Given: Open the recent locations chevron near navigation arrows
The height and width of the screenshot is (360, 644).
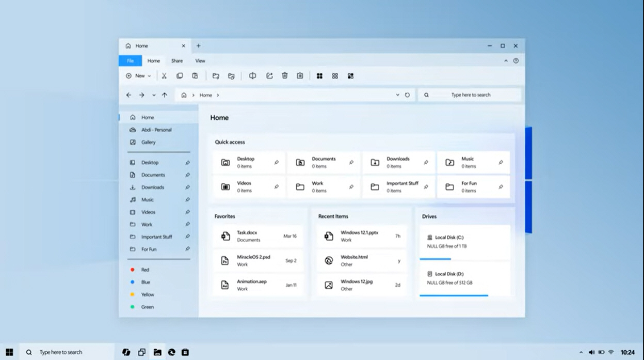Looking at the screenshot, I should pos(153,95).
